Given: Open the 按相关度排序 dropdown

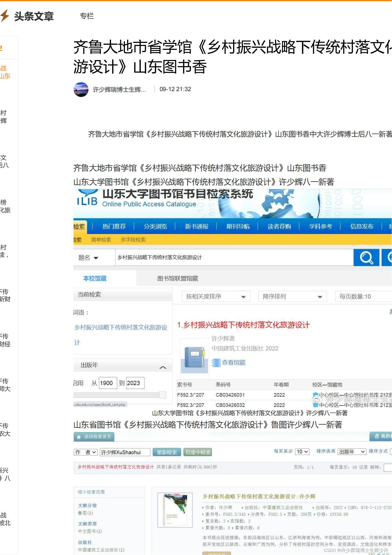Looking at the screenshot, I should pos(216,297).
